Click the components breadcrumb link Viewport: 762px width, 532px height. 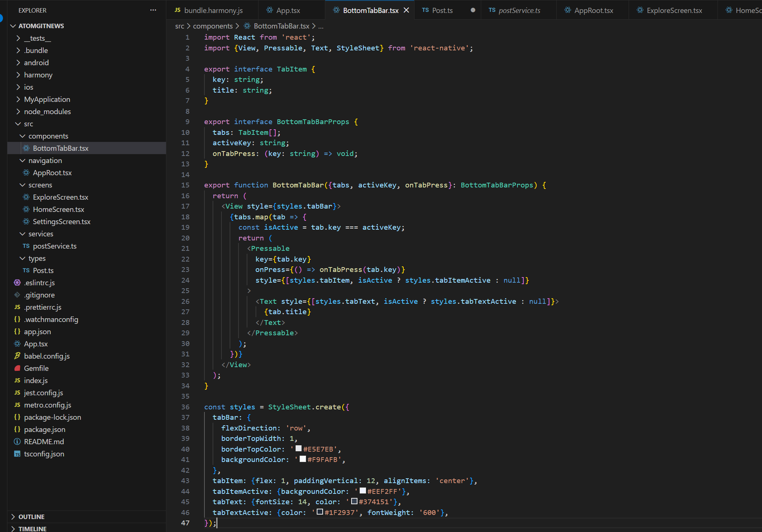pyautogui.click(x=213, y=26)
